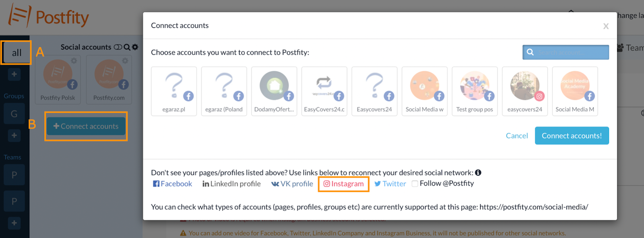Screen dimensions: 644x238
Task: Reconnect via the LinkedIn profile link
Action: pyautogui.click(x=231, y=184)
